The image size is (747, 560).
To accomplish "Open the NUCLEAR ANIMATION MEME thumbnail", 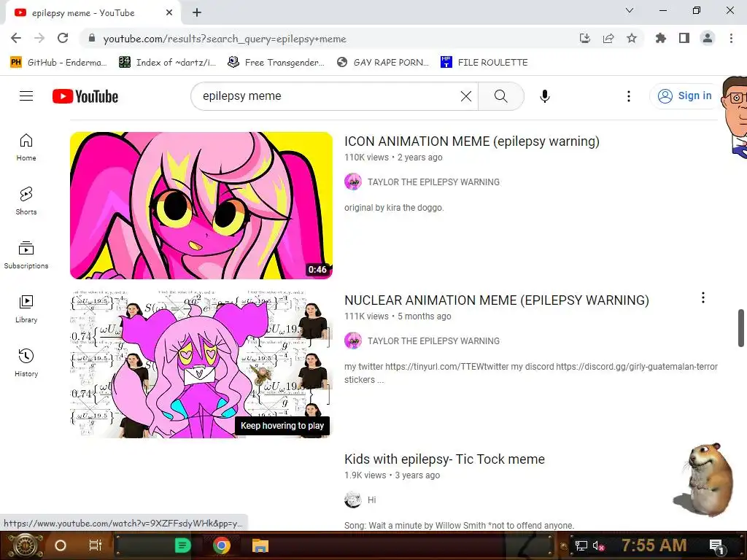I will point(201,365).
